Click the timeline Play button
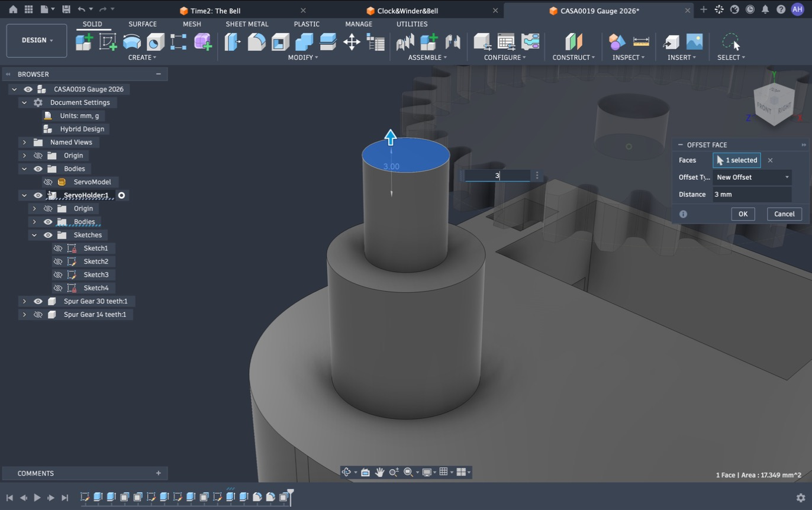This screenshot has height=510, width=812. pyautogui.click(x=37, y=498)
